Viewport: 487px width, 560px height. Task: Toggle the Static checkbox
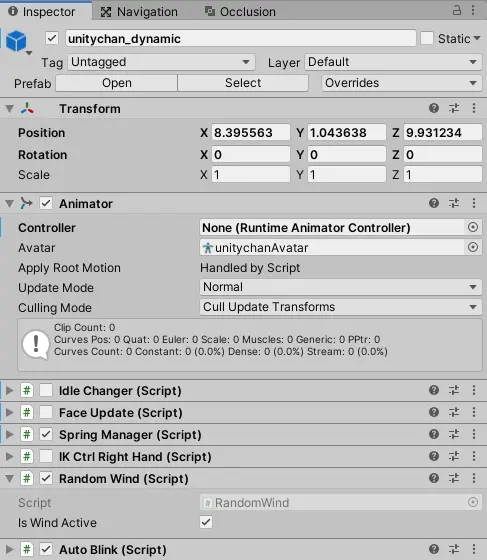pyautogui.click(x=427, y=38)
